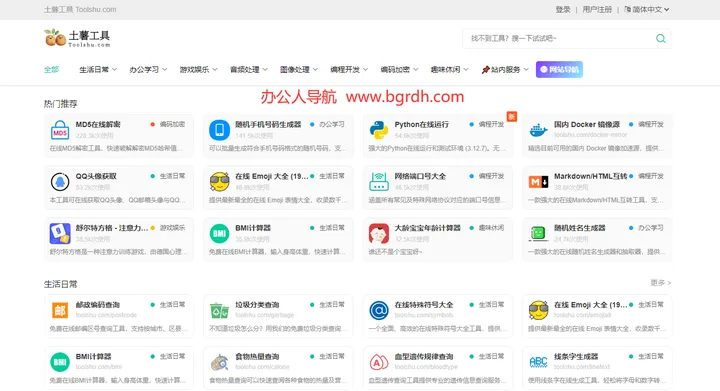Click Emoji 大全 icon in 生活日常 section
The image size is (720, 391).
[538, 311]
